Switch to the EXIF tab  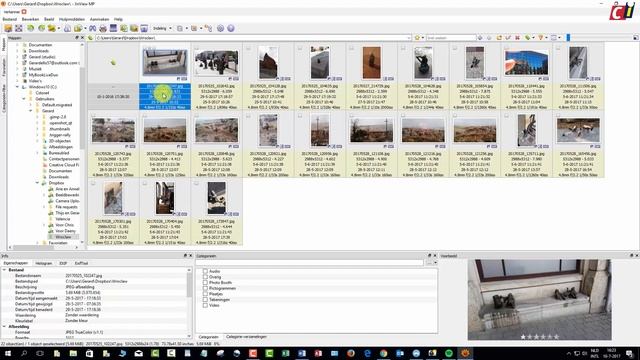63,263
